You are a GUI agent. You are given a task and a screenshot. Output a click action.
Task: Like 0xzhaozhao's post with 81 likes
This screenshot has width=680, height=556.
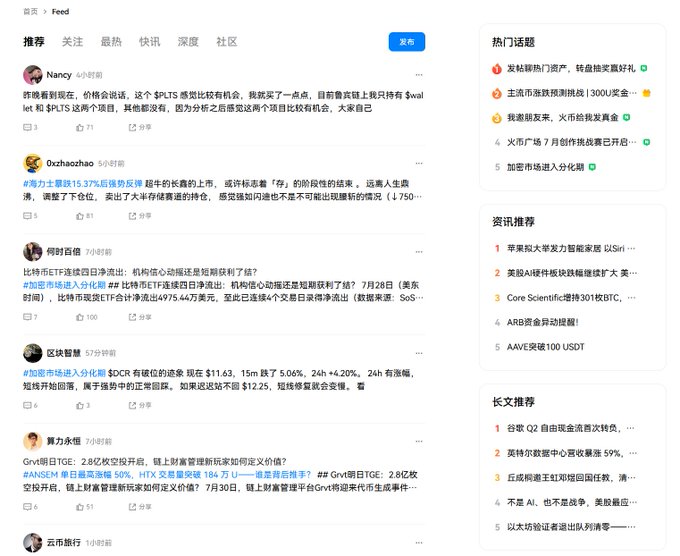point(85,216)
